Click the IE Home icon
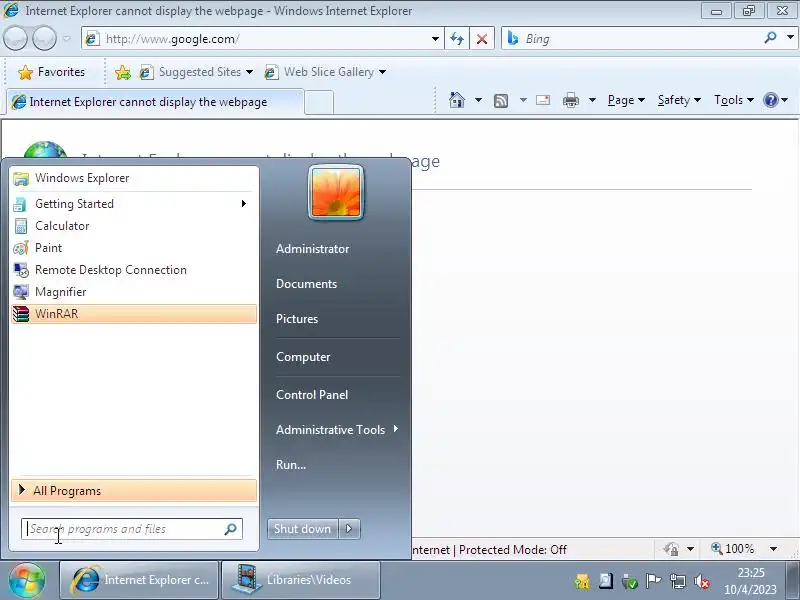This screenshot has width=800, height=600. (457, 100)
